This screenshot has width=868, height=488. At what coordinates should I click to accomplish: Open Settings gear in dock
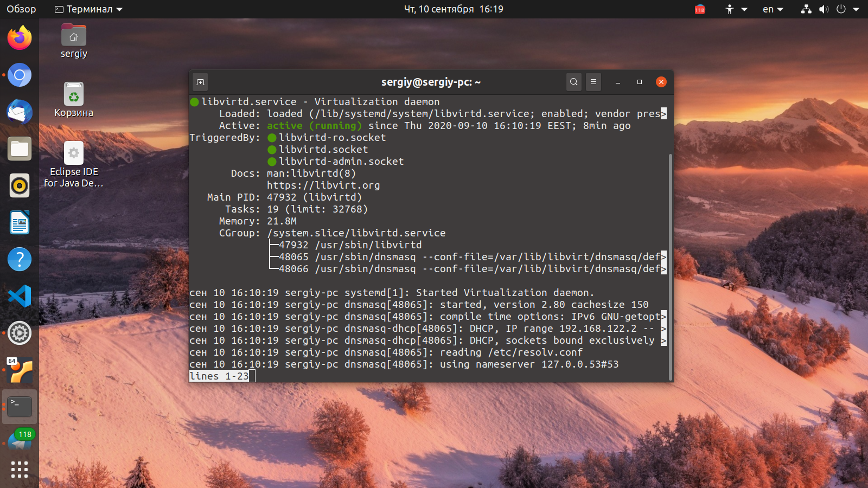tap(20, 333)
